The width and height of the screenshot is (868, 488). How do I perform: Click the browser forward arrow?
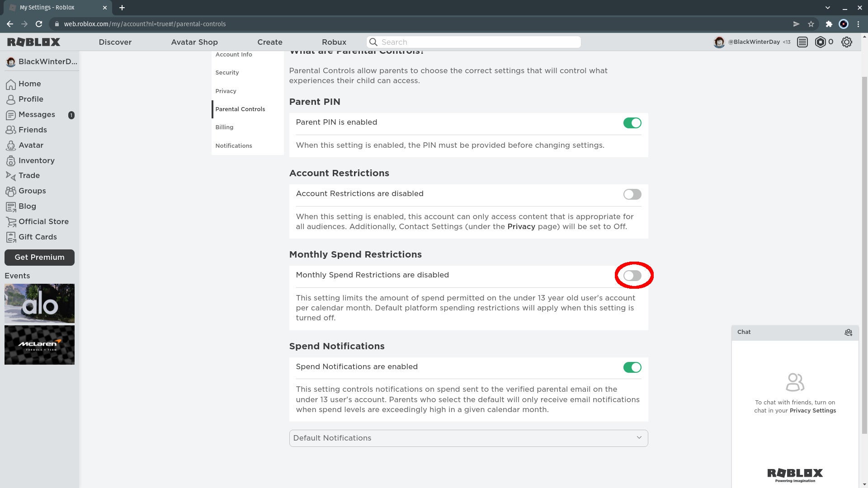tap(24, 24)
